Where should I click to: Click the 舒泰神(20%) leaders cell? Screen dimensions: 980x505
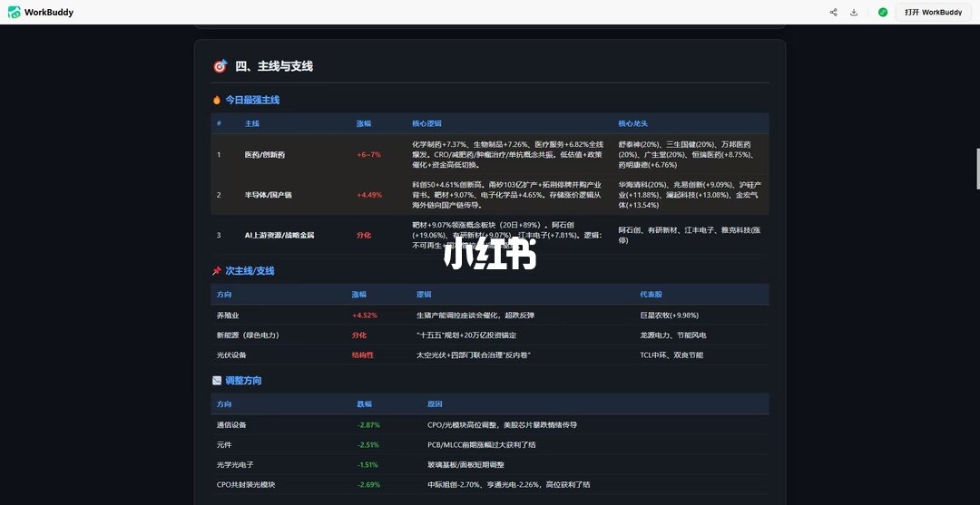tap(690, 154)
